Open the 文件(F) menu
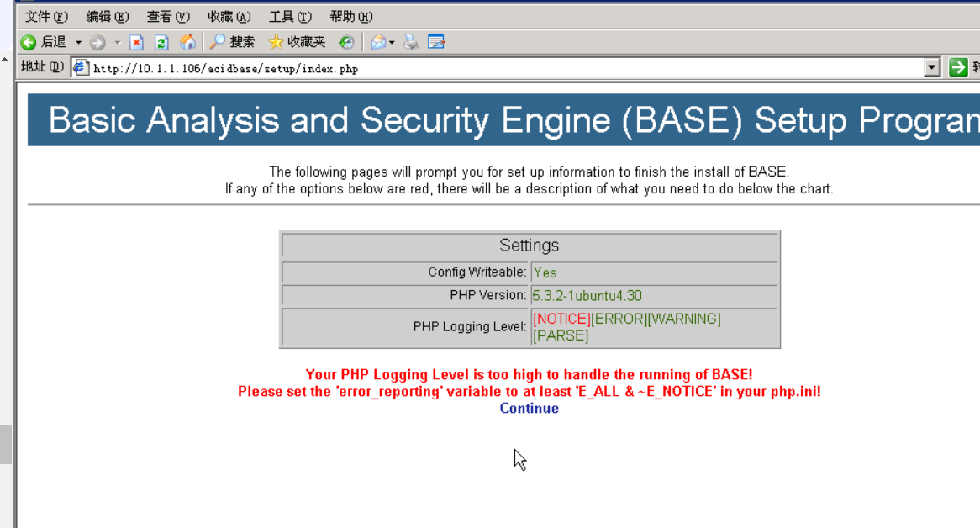 [46, 17]
